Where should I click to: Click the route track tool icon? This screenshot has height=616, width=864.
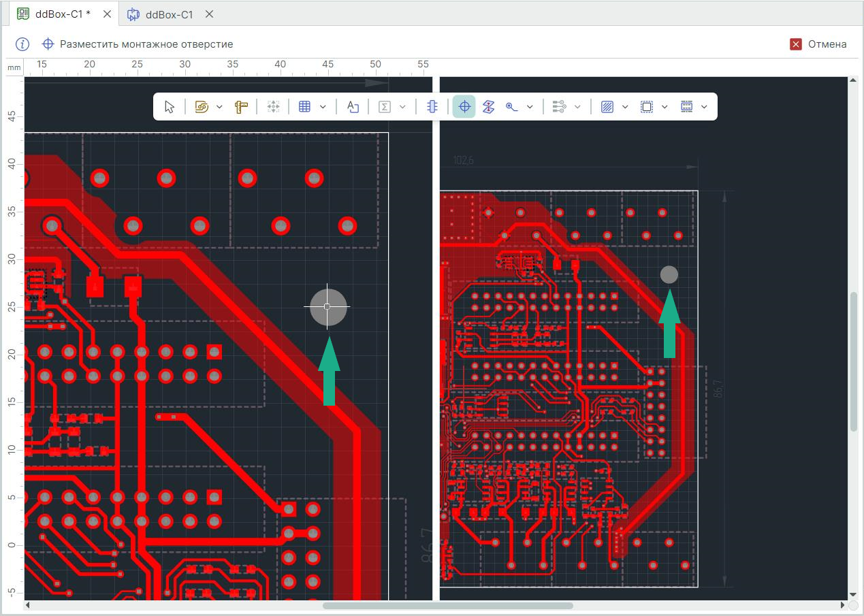[x=202, y=107]
